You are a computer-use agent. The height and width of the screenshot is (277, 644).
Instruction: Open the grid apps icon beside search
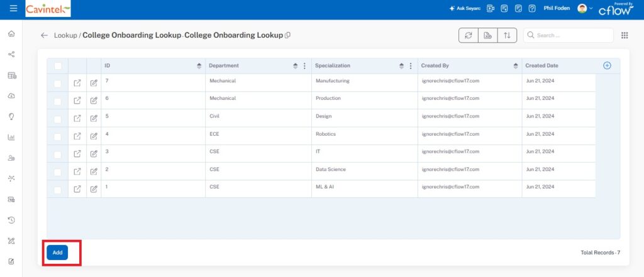(x=625, y=36)
